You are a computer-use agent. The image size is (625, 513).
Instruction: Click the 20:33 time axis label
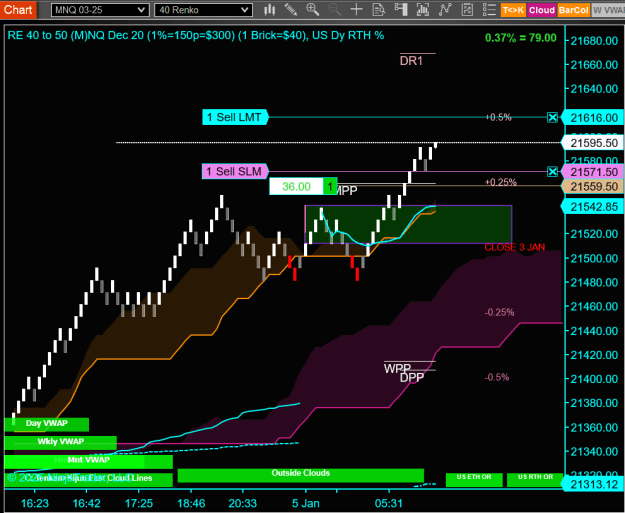(243, 503)
